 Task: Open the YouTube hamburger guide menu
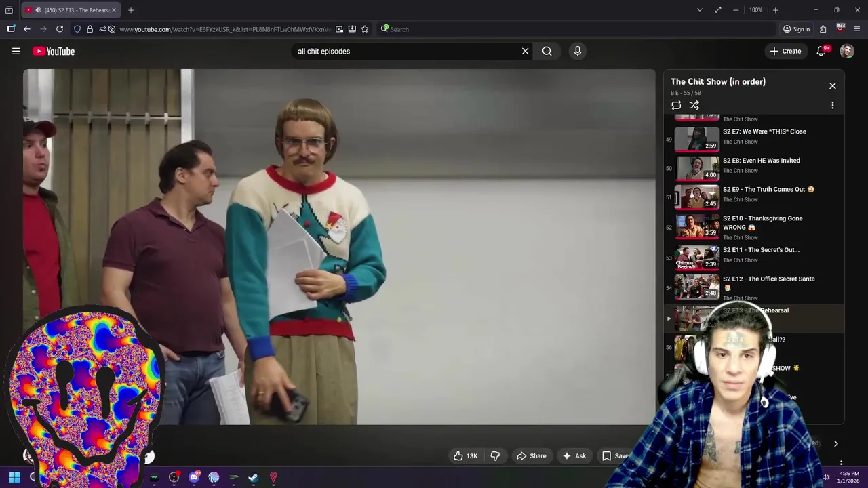coord(16,51)
